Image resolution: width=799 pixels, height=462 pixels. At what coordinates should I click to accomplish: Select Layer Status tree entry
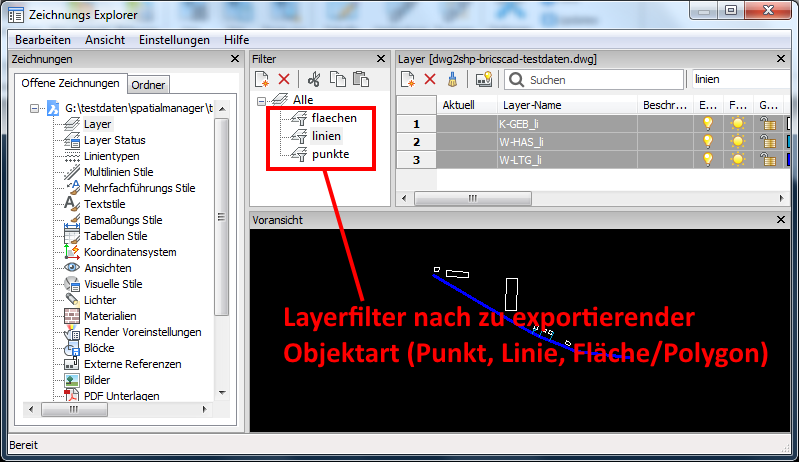coord(115,140)
